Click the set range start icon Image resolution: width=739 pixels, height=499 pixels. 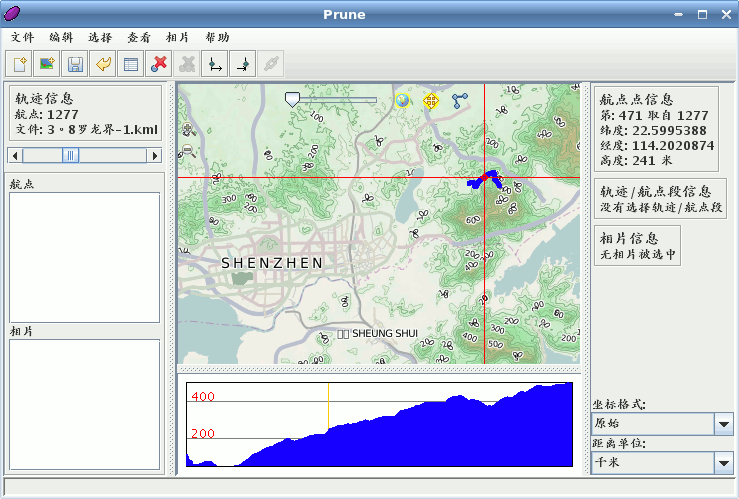point(214,65)
